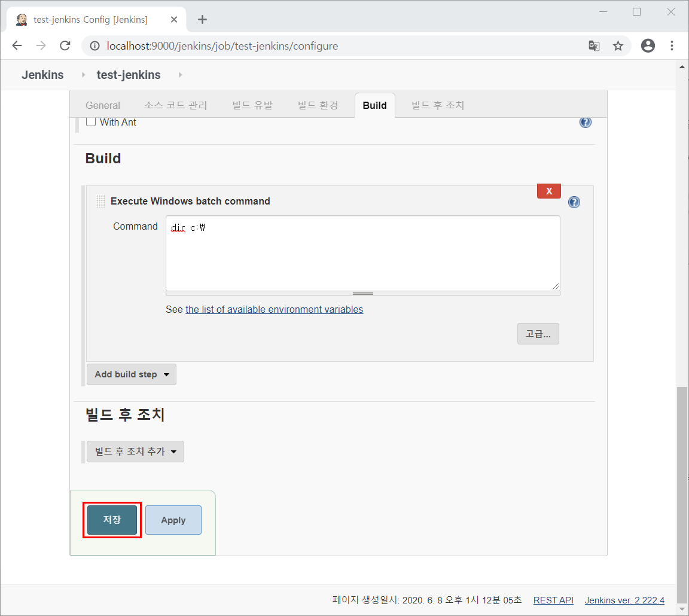Image resolution: width=689 pixels, height=616 pixels.
Task: Click the 고급... advanced button
Action: coord(538,334)
